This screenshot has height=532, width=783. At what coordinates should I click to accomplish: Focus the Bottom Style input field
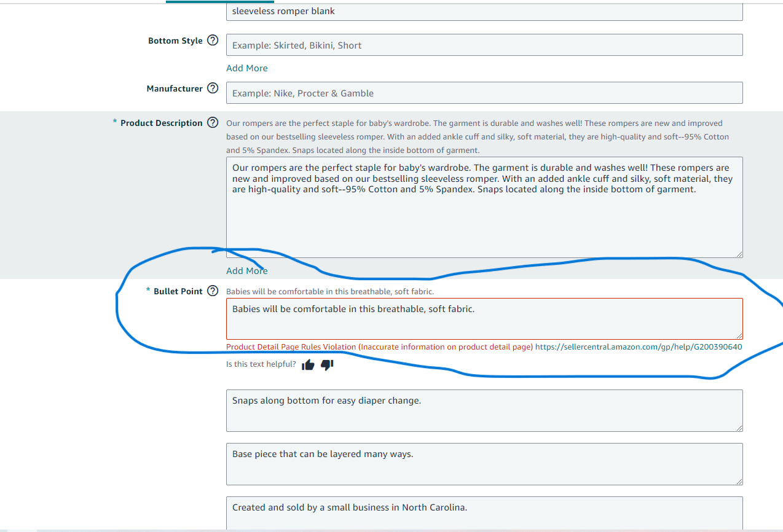tap(484, 45)
